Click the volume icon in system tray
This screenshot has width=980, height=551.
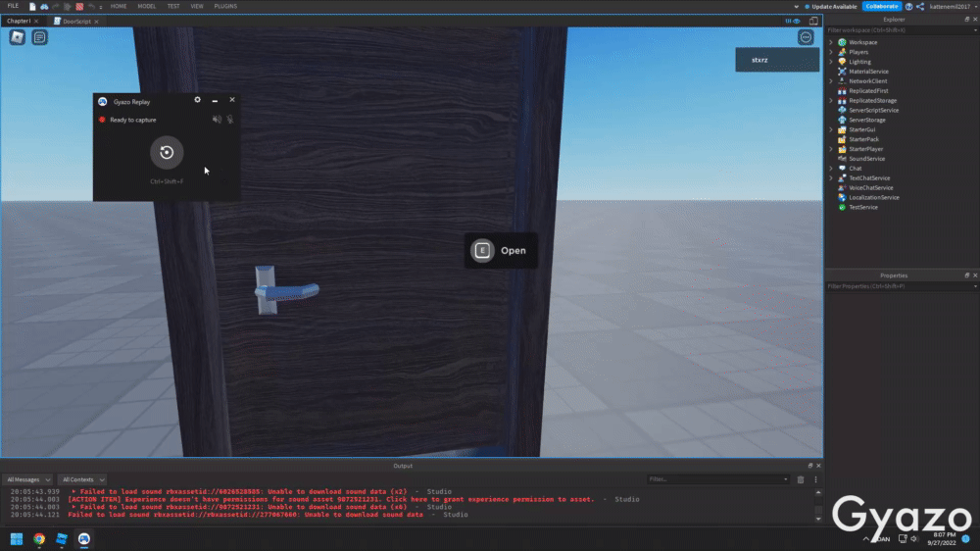(913, 538)
